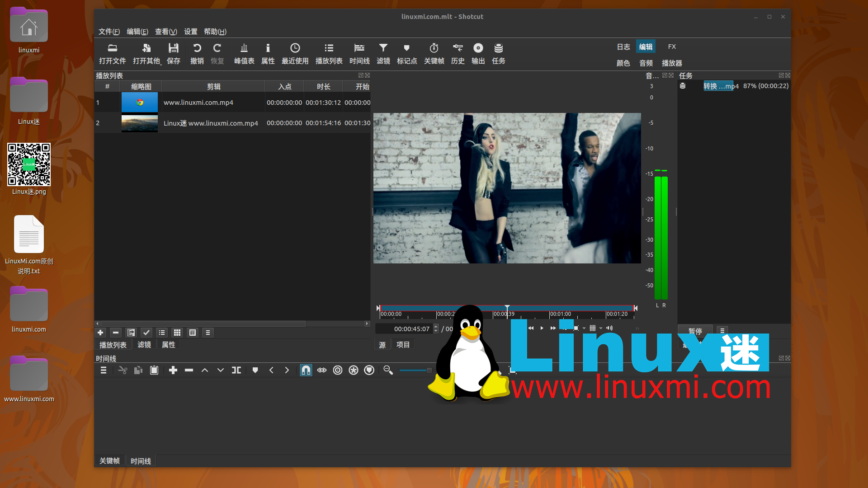Toggle ripple all tracks
Viewport: 868px width, 488px height.
354,370
